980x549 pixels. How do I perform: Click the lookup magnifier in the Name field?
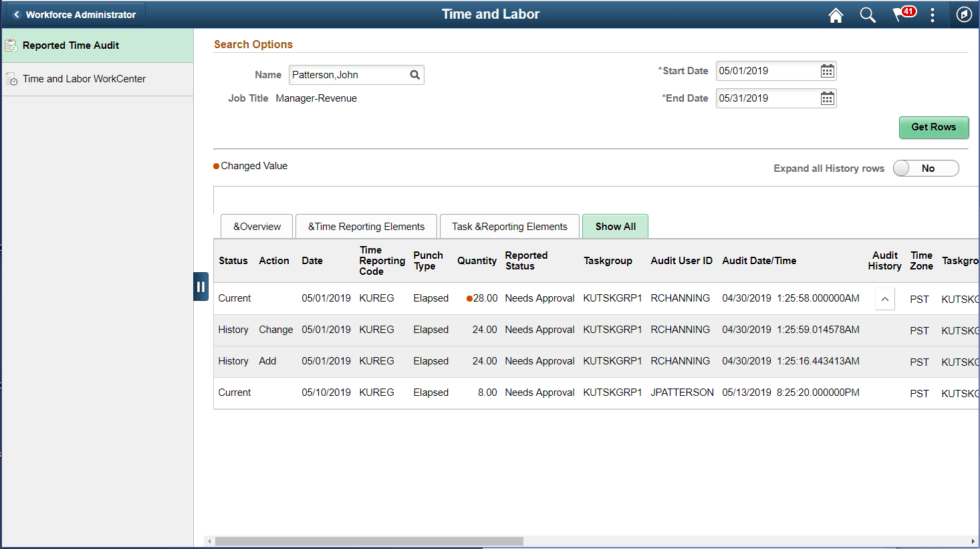[414, 75]
